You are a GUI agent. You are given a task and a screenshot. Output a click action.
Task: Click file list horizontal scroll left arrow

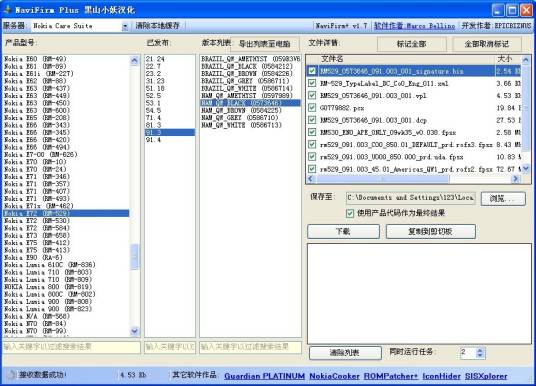pyautogui.click(x=310, y=178)
